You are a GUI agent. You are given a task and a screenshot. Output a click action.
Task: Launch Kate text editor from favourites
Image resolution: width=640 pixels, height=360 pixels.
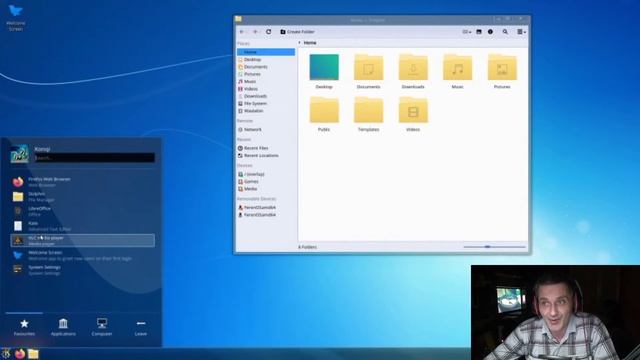82,226
